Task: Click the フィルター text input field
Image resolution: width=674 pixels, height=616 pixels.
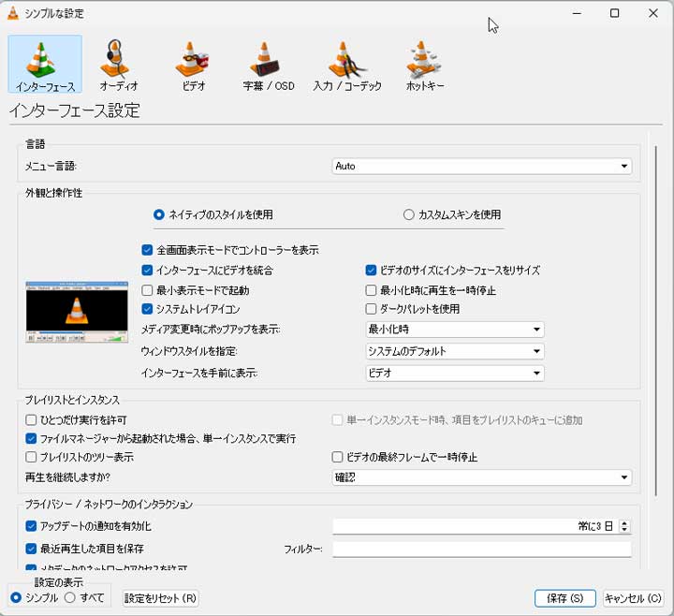Action: pyautogui.click(x=482, y=549)
